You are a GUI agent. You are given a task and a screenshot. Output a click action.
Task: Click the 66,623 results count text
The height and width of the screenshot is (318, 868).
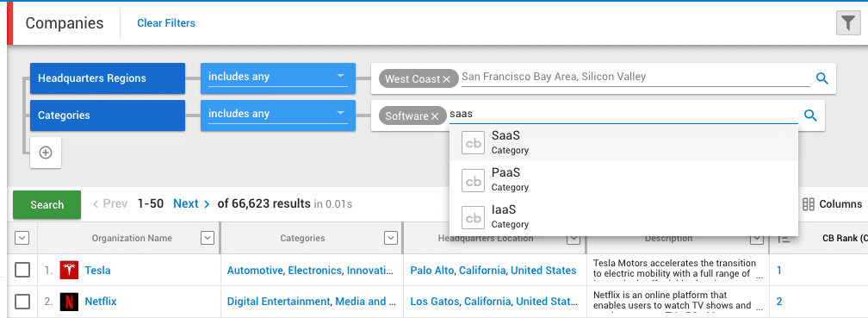(x=264, y=203)
